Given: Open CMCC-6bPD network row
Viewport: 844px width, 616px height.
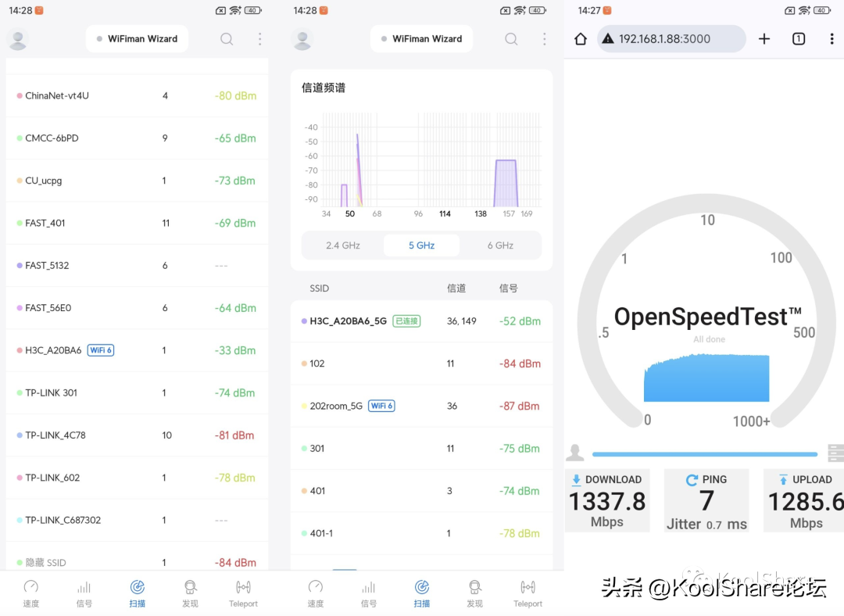Looking at the screenshot, I should [x=138, y=138].
